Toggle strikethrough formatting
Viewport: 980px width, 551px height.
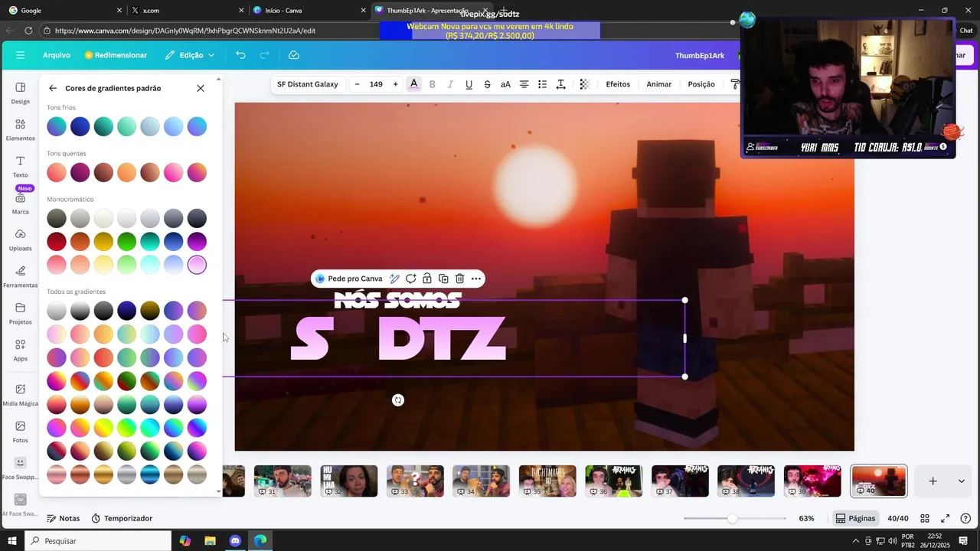[487, 84]
